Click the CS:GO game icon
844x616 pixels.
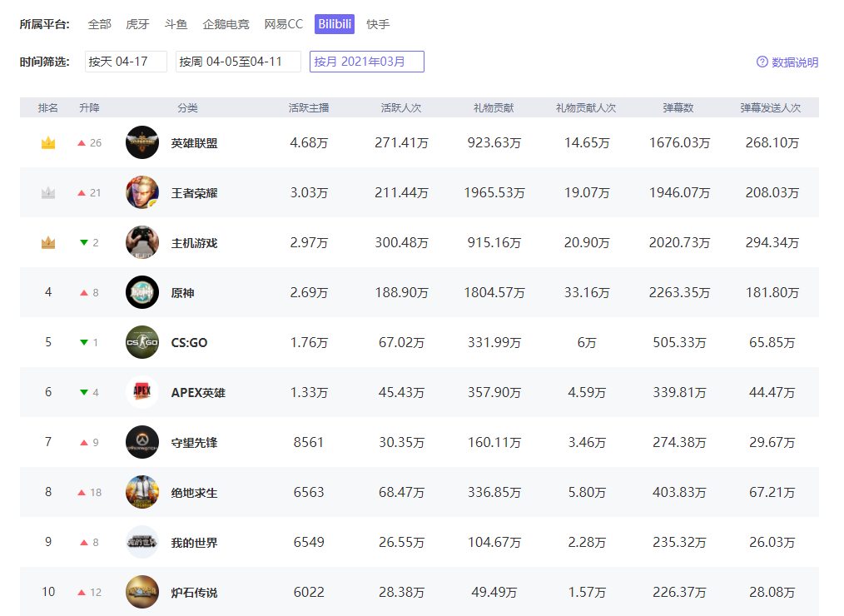(142, 342)
